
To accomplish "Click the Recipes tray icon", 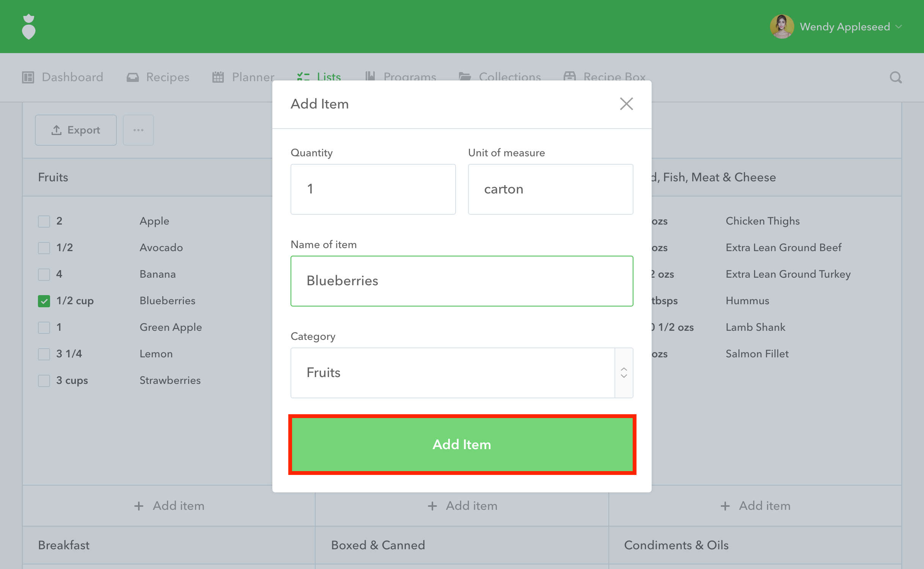I will (132, 77).
